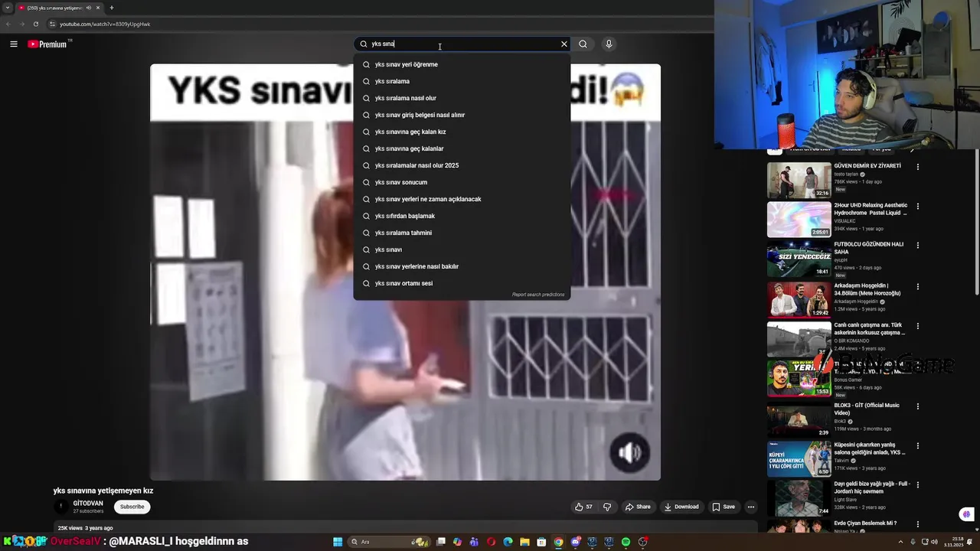Clear the search box with X
Image resolution: width=980 pixels, height=551 pixels.
tap(564, 44)
